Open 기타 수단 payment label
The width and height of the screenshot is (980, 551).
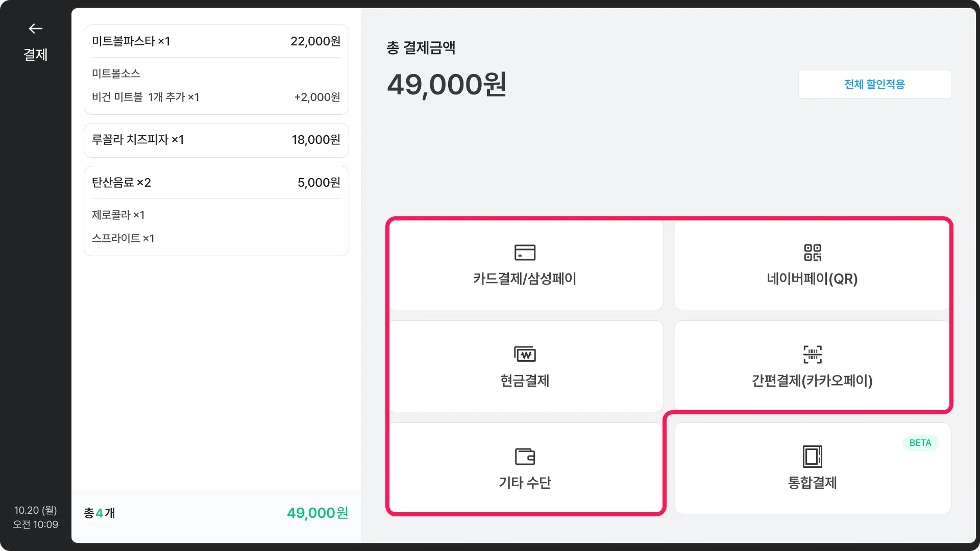525,483
